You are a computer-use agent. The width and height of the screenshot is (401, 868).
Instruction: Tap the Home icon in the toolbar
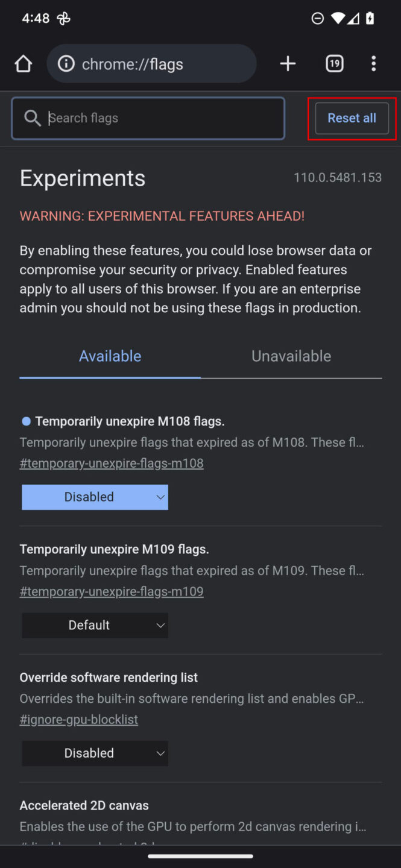(23, 63)
